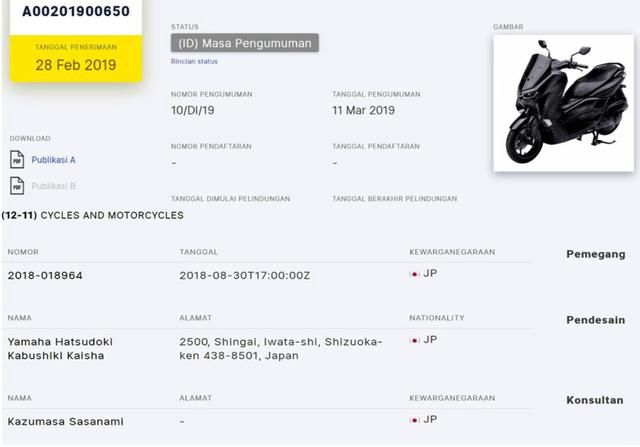Select application number A00201900650

pyautogui.click(x=76, y=11)
